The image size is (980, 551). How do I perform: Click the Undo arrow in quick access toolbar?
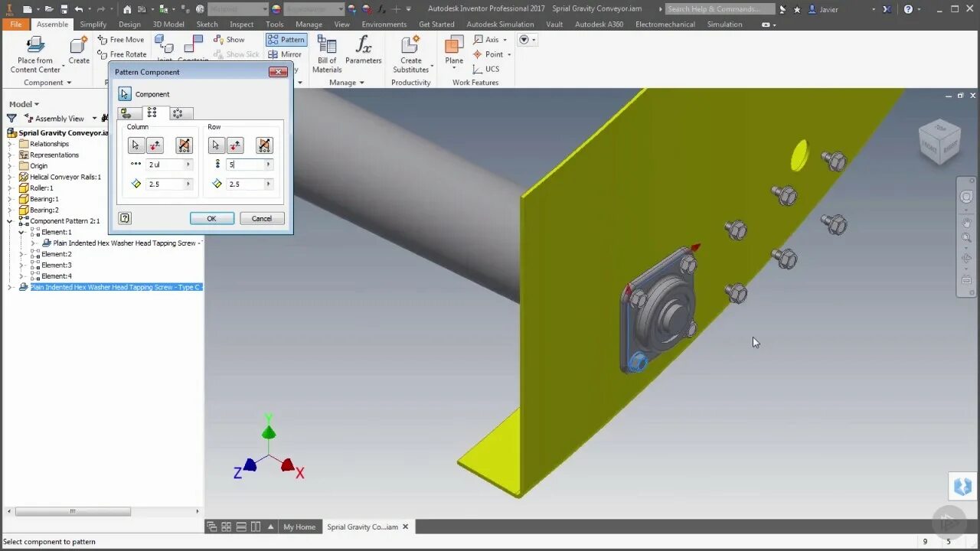point(79,9)
